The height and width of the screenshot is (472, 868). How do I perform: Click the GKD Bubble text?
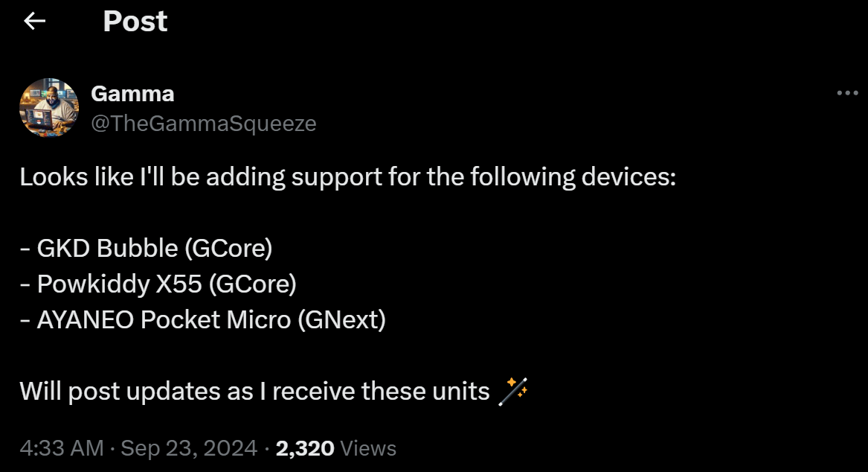click(x=108, y=248)
